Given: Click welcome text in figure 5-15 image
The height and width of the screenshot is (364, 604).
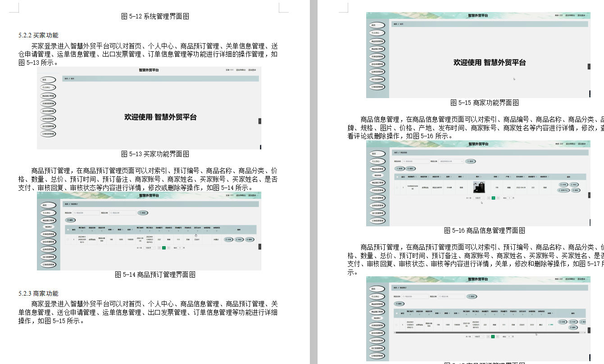Looking at the screenshot, I should click(x=490, y=63).
